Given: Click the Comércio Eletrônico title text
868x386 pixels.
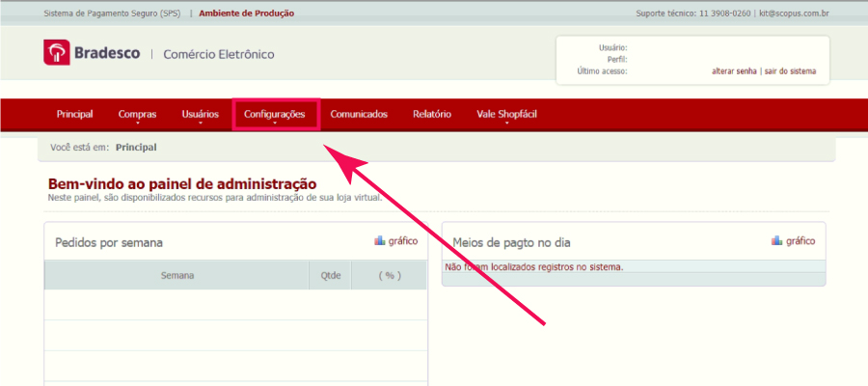Looking at the screenshot, I should click(219, 54).
